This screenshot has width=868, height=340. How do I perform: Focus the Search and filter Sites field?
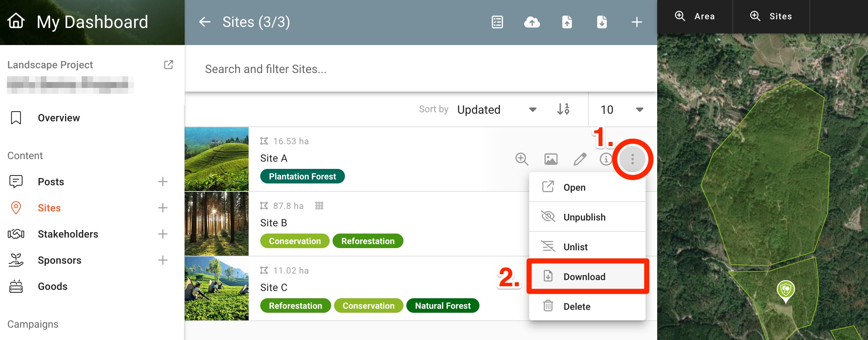click(x=421, y=69)
